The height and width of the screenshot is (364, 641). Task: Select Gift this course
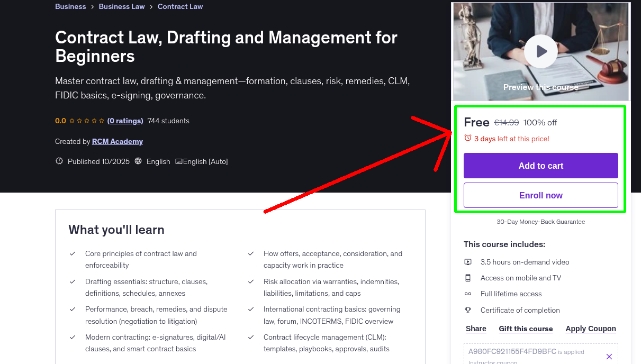pyautogui.click(x=526, y=329)
